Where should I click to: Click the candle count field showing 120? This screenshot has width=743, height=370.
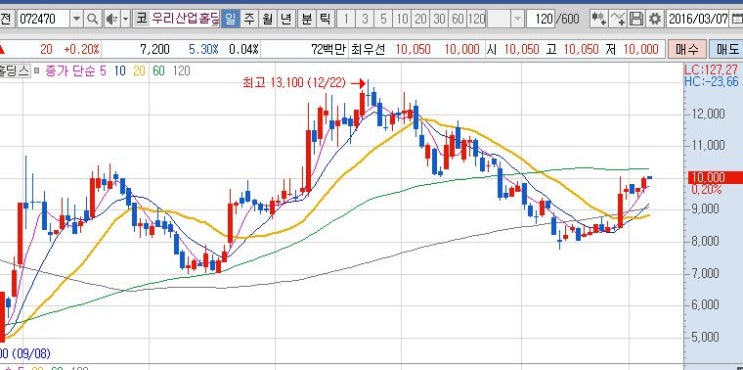tap(540, 19)
